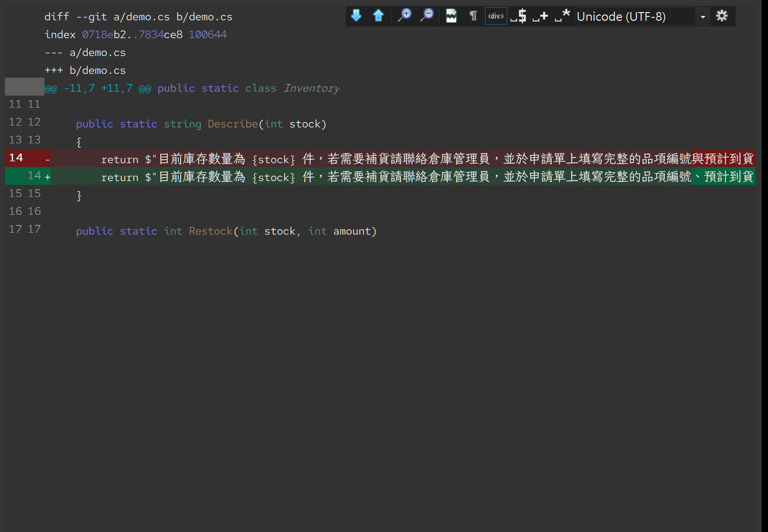
Task: Click the Restock(int stock, int amount) line
Action: [x=226, y=231]
